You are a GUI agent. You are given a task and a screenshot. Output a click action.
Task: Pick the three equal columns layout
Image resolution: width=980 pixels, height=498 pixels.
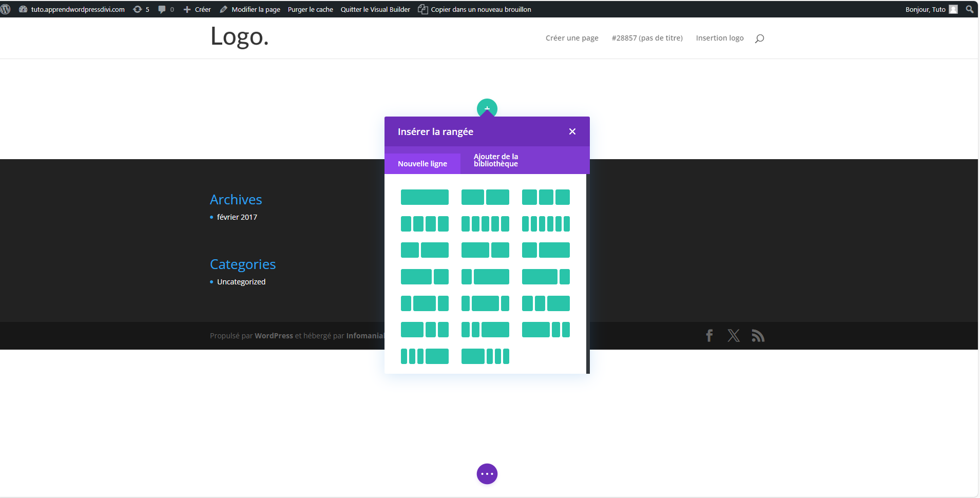[x=546, y=197]
